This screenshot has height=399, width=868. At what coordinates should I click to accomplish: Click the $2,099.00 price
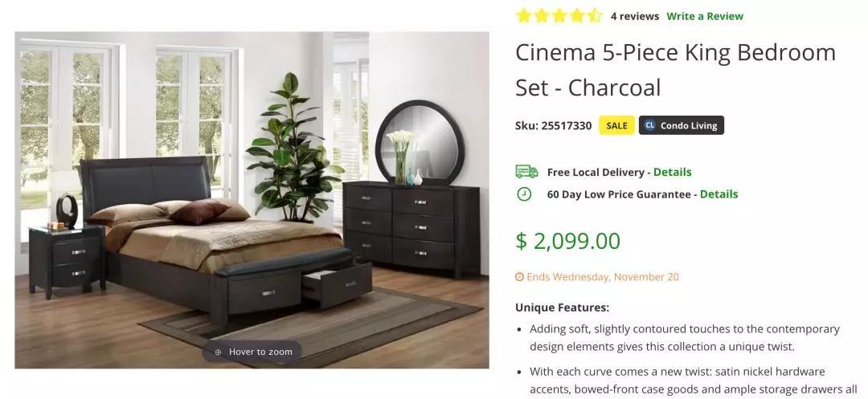click(568, 241)
